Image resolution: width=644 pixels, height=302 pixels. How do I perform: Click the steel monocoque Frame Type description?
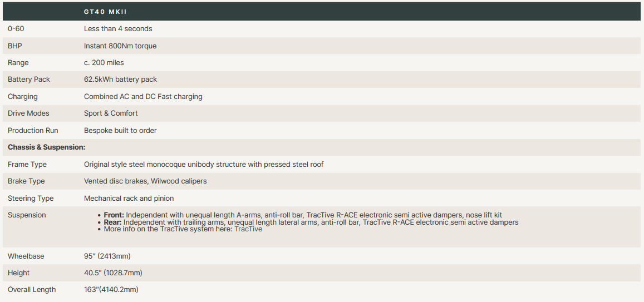click(x=204, y=165)
